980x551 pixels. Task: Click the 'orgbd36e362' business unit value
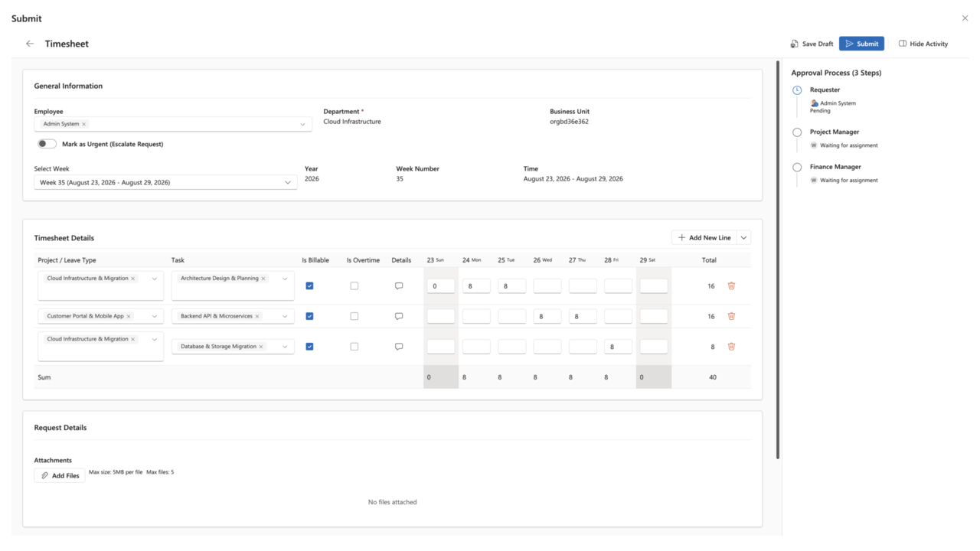[569, 122]
